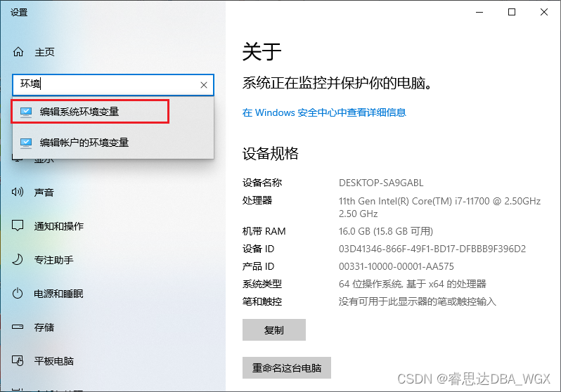Screen dimensions: 561x392
Task: Click the 设备 ID label
Action: pyautogui.click(x=258, y=249)
